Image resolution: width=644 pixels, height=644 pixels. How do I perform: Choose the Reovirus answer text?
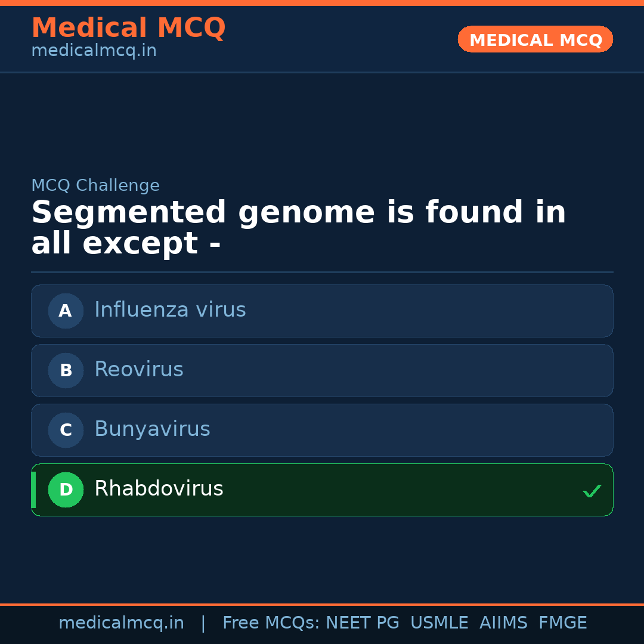click(139, 370)
